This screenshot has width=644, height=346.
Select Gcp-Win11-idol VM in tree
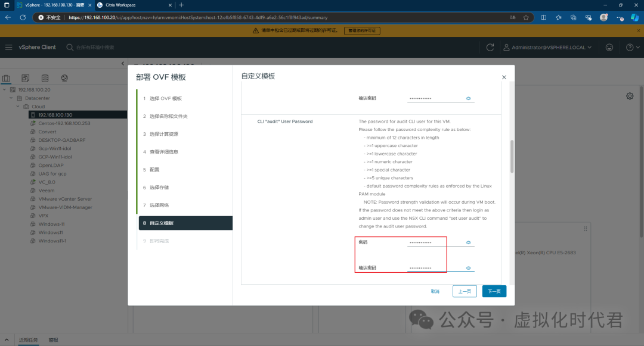[55, 148]
